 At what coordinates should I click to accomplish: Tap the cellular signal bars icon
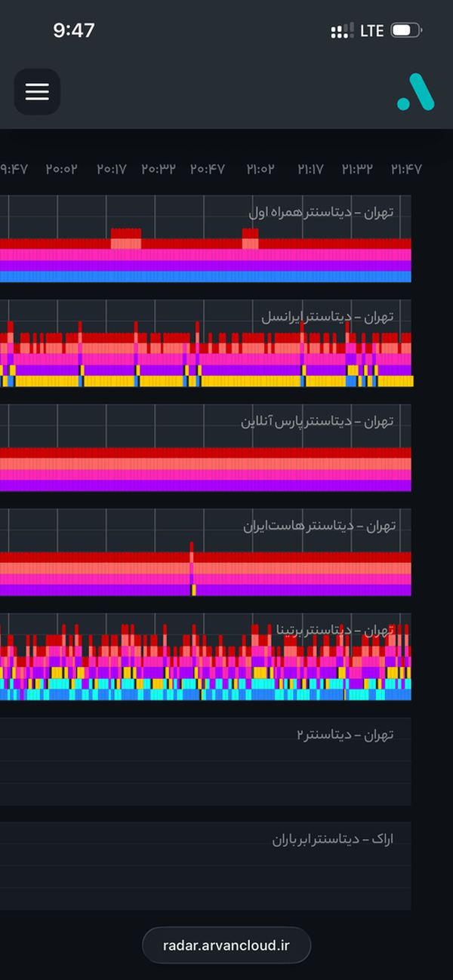coord(342,31)
